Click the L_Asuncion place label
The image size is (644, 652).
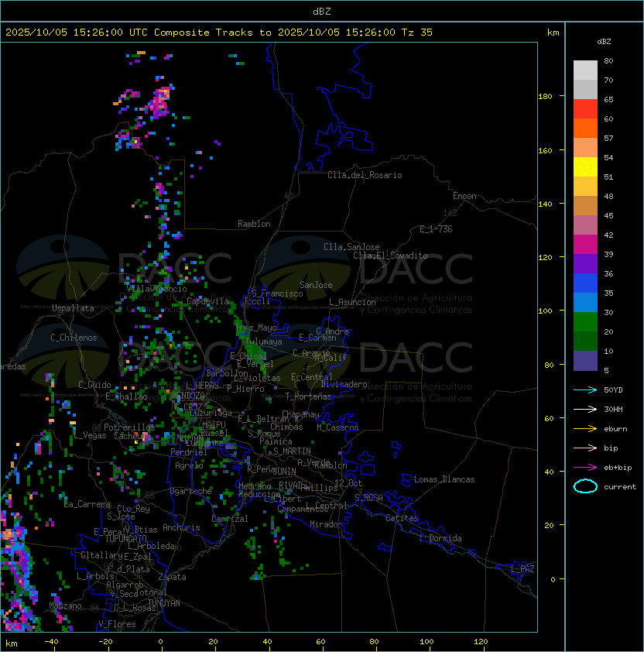point(352,302)
